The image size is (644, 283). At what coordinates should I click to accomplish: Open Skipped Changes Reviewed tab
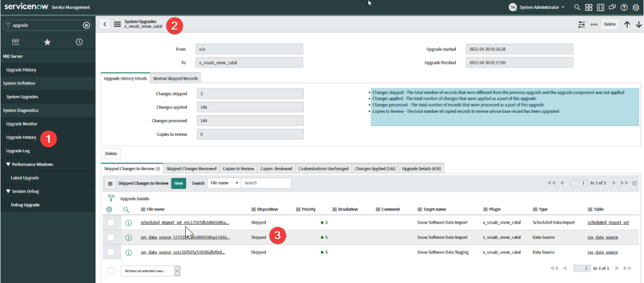191,169
